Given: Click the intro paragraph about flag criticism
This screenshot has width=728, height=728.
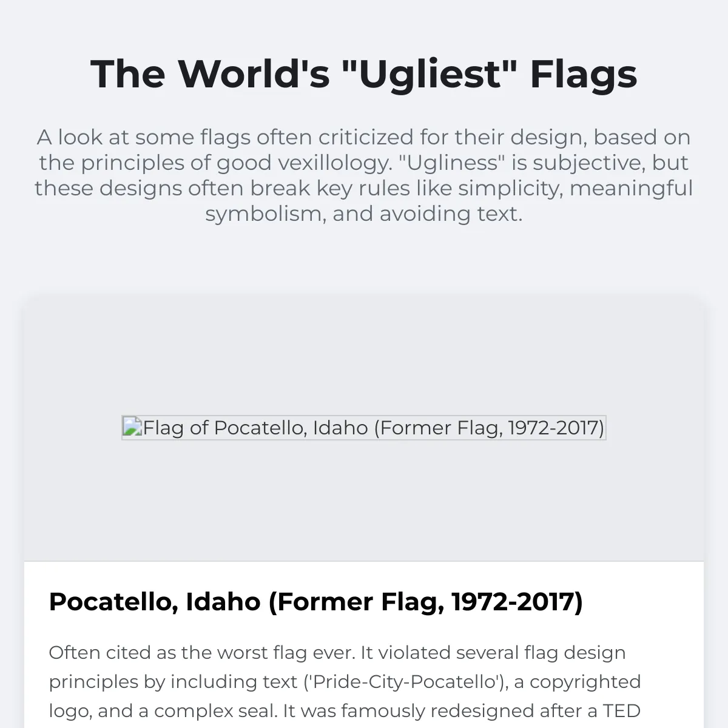Looking at the screenshot, I should 364,175.
